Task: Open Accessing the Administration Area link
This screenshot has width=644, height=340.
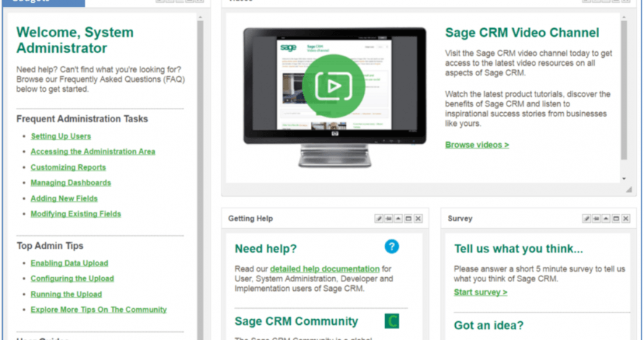Action: tap(93, 151)
